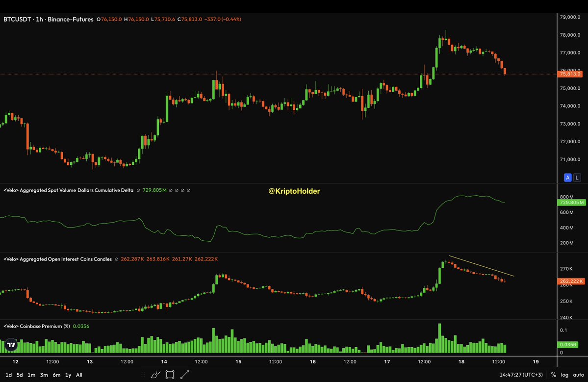Click the current price tag 75,813.0
The image size is (588, 382).
(x=570, y=74)
